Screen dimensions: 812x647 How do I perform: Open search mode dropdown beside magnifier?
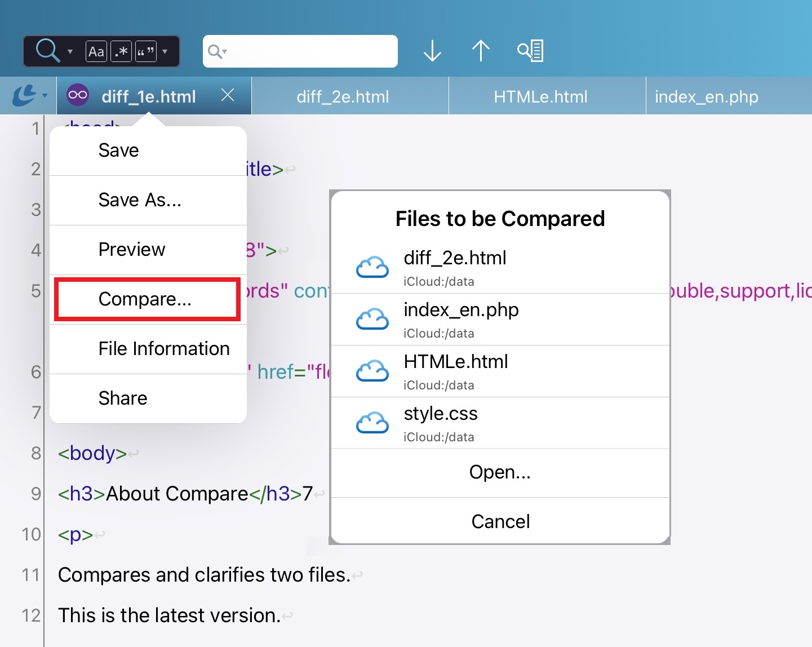pos(70,52)
